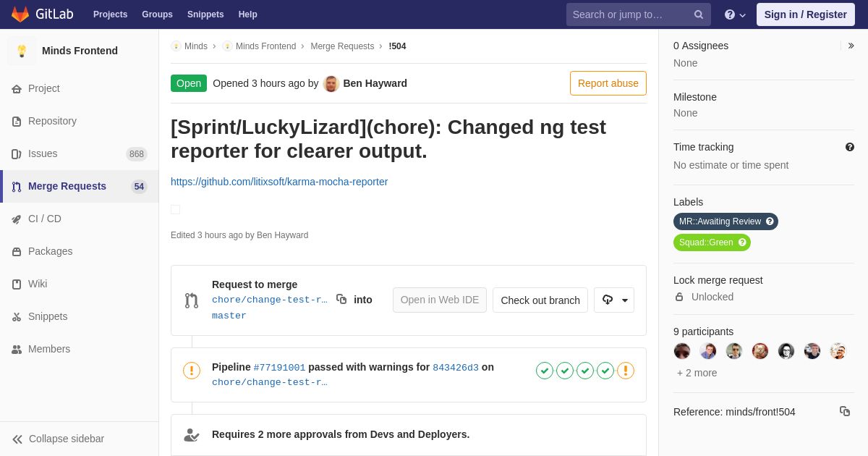Screen dimensions: 868x456
Task: Click the Squad::Green label help icon
Action: (742, 242)
